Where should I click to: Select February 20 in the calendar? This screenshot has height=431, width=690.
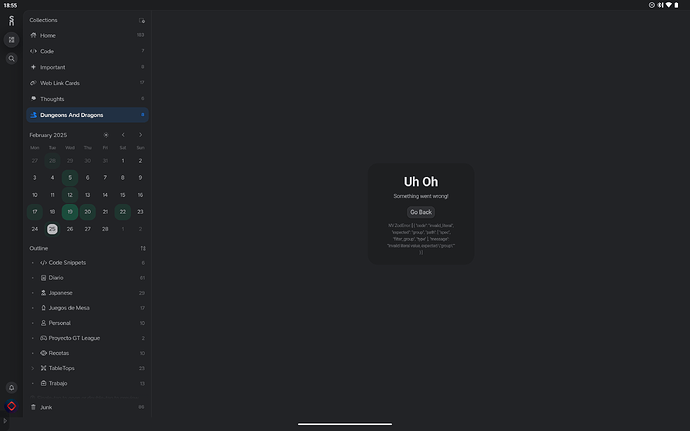[x=88, y=212]
